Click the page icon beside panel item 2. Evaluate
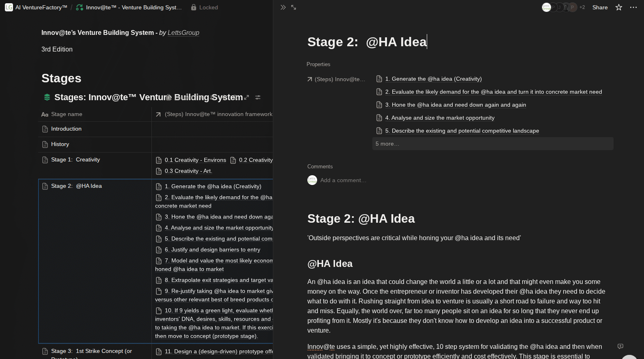Viewport: 644px width, 359px height. click(379, 92)
